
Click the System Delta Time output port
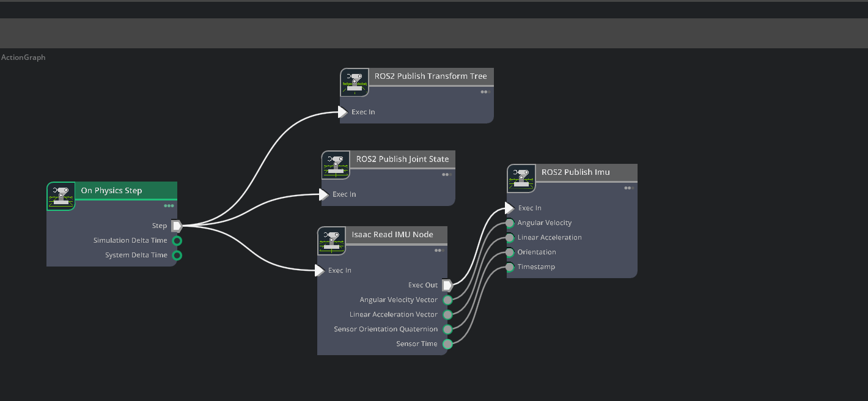click(x=177, y=255)
